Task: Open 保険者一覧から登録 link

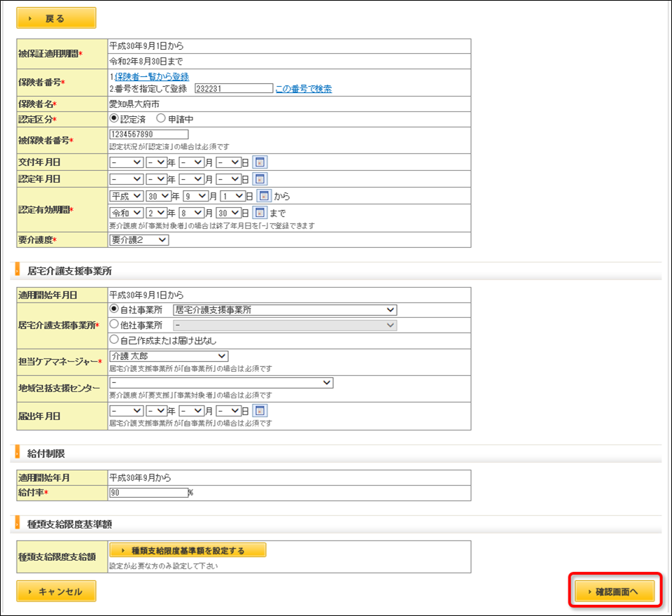Action: tap(152, 77)
